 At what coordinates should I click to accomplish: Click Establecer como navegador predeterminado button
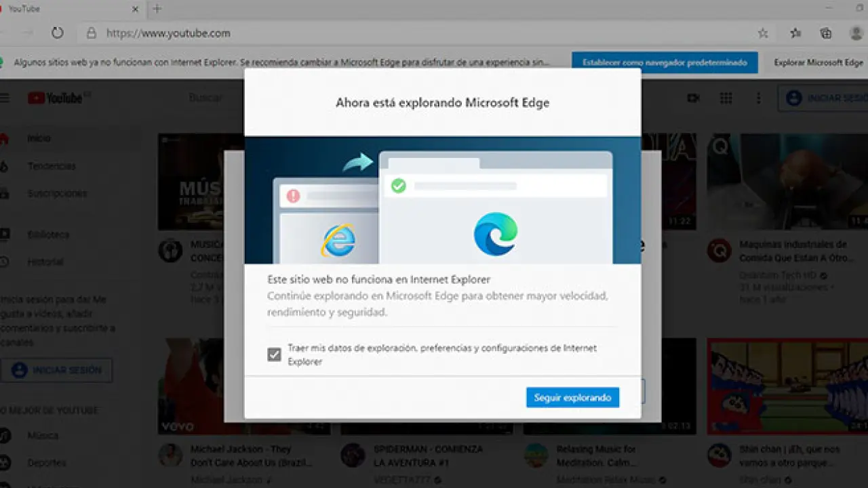coord(664,62)
